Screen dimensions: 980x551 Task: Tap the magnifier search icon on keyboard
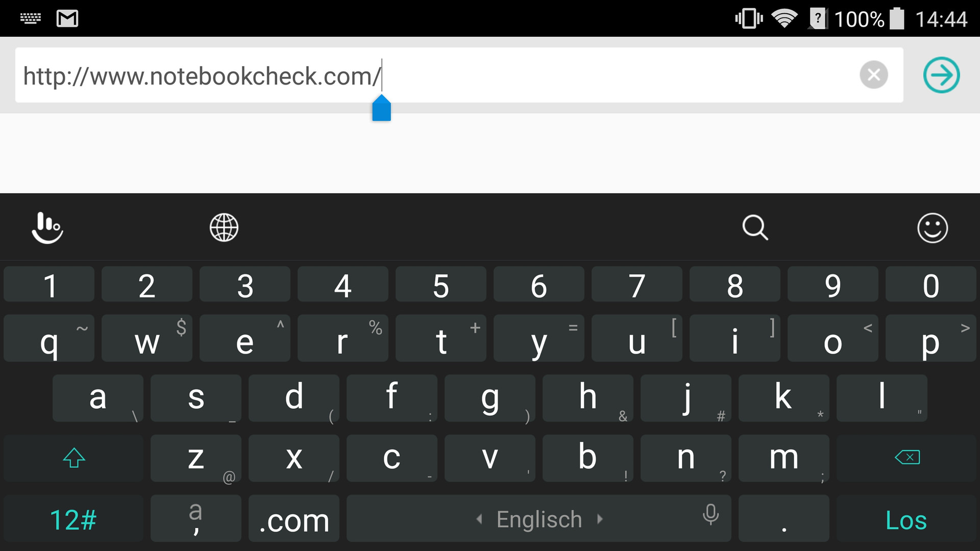[x=755, y=228]
